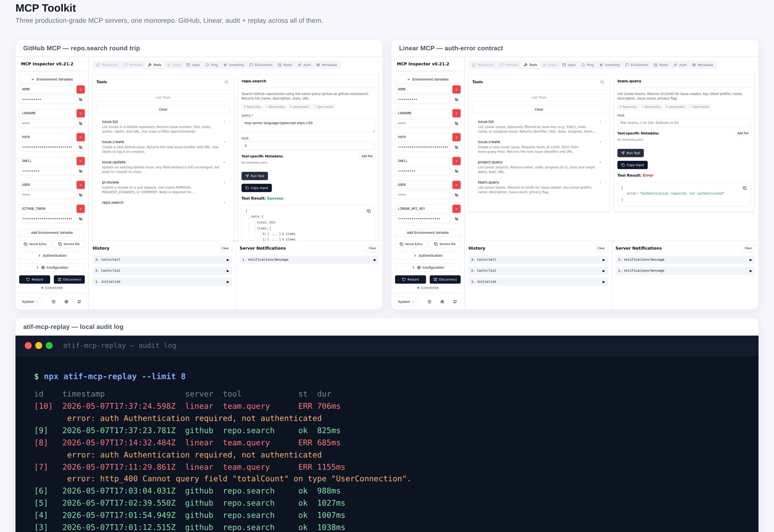Screen dimensions: 774x532
Task: Open bug report icon in GitHub inspector footer
Action: click(66, 302)
